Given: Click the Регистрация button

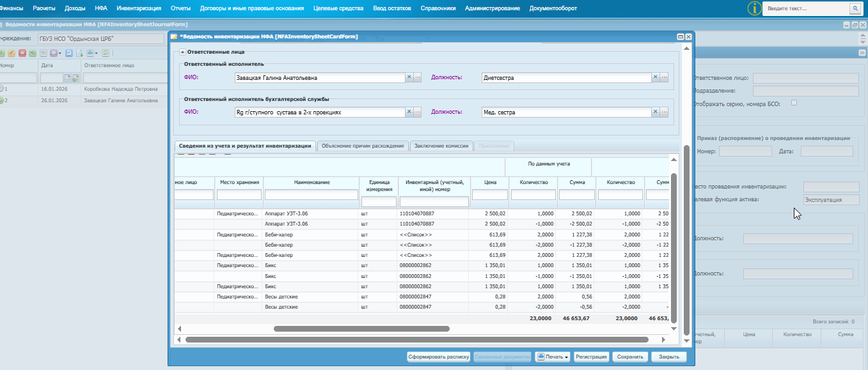Looking at the screenshot, I should 591,357.
